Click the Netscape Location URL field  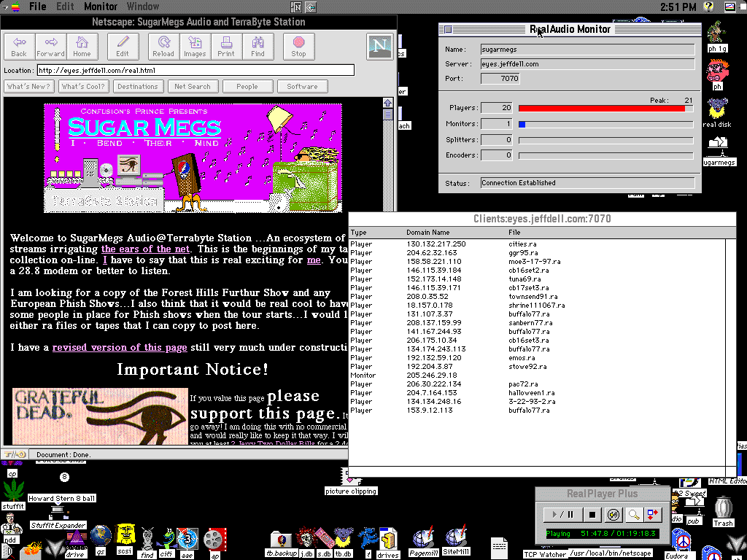(x=196, y=71)
